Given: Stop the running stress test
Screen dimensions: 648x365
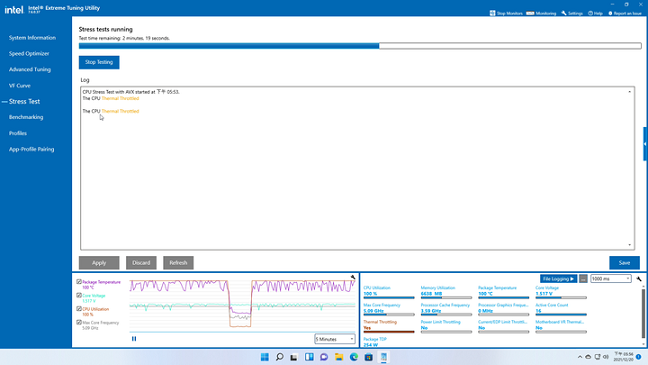Looking at the screenshot, I should 99,62.
